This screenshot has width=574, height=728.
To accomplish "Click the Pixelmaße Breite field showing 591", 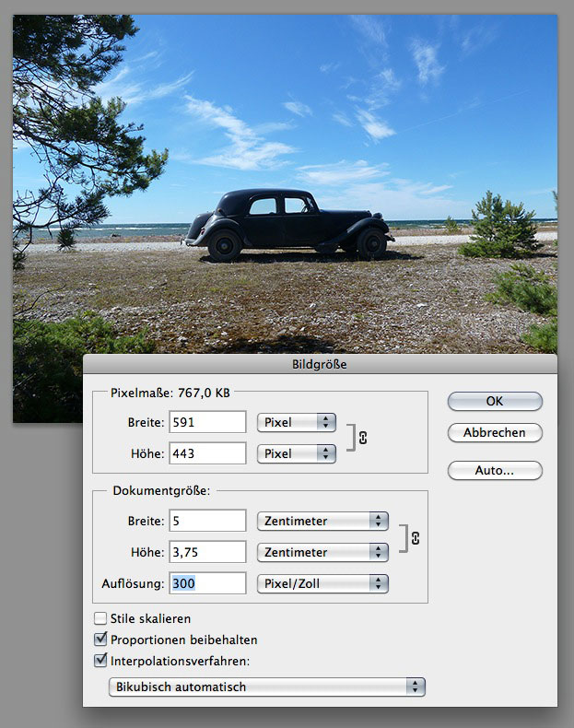I will coord(207,422).
